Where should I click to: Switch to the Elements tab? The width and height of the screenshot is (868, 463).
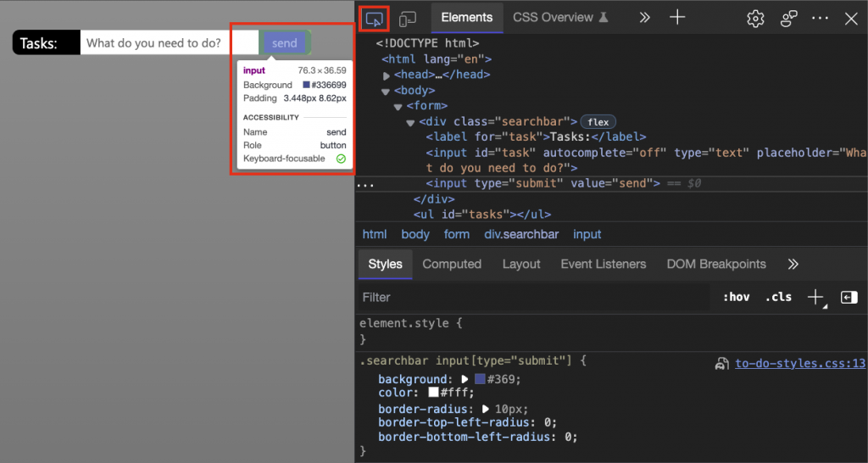467,18
